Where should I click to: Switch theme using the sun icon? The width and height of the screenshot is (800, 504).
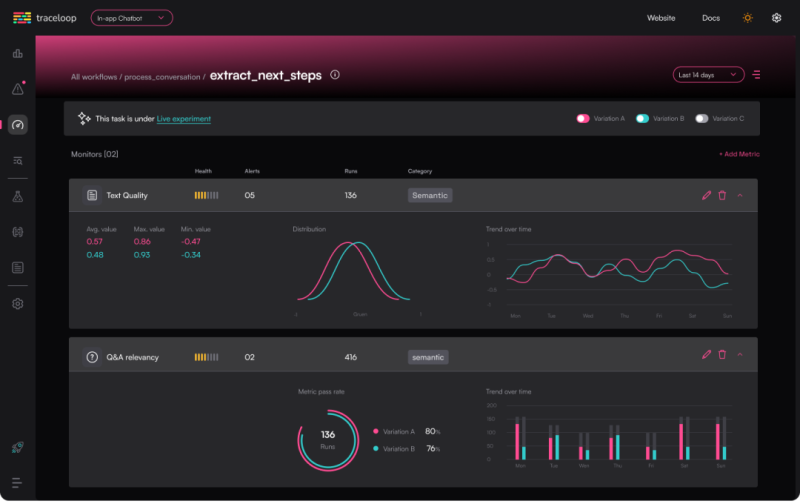pos(747,18)
